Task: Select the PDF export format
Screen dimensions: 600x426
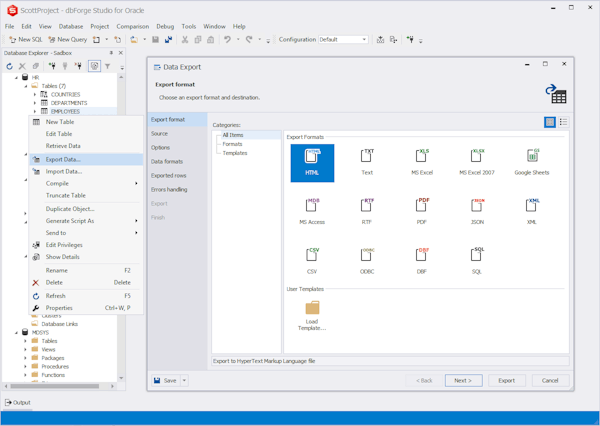Action: [422, 212]
